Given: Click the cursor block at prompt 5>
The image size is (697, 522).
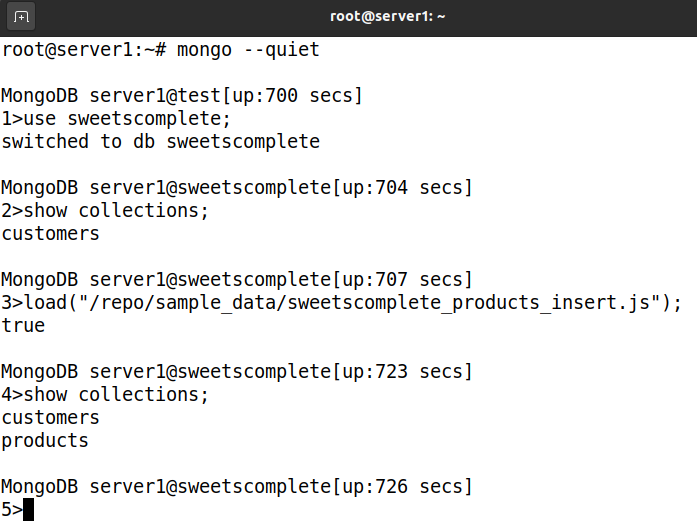Looking at the screenshot, I should tap(28, 510).
